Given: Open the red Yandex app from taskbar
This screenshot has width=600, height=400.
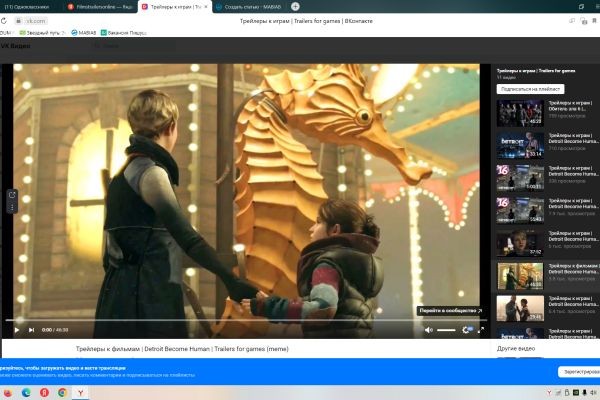Looking at the screenshot, I should point(44,393).
